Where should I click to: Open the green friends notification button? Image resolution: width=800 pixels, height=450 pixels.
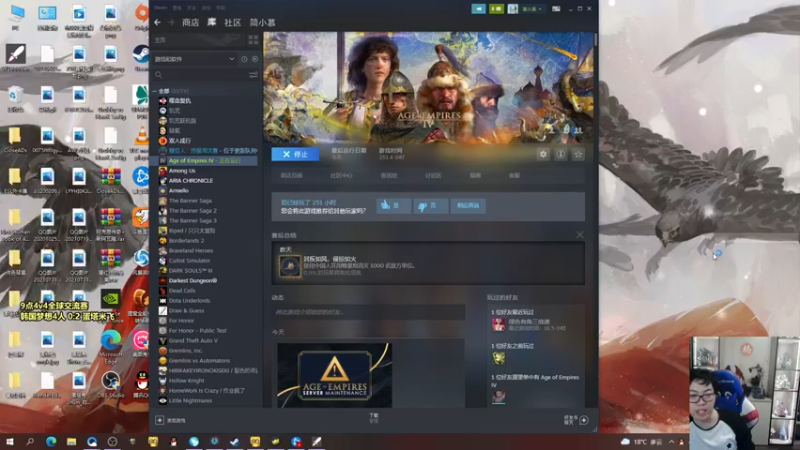(496, 9)
